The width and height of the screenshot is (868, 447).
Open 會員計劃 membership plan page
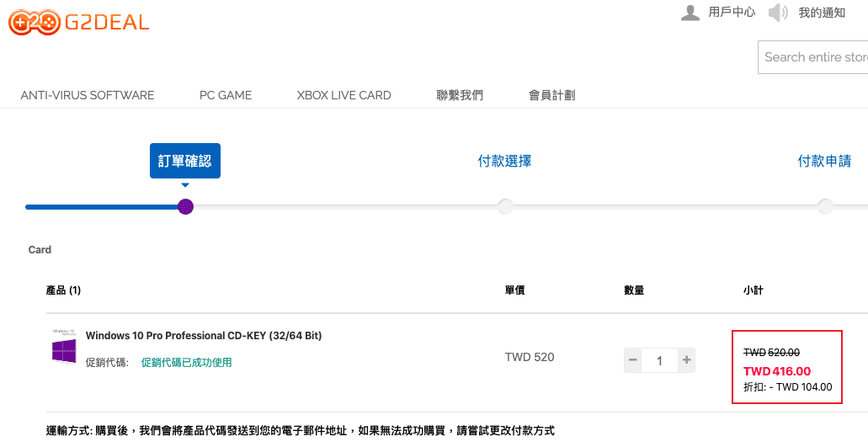point(551,95)
